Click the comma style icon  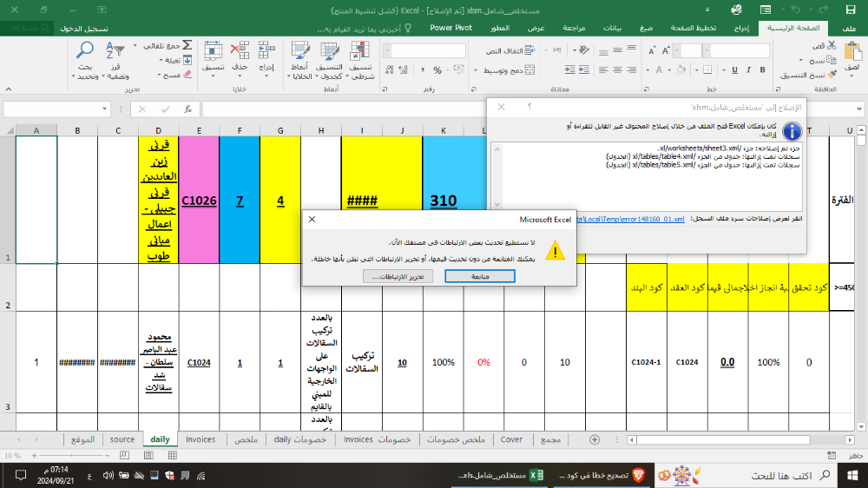point(423,69)
